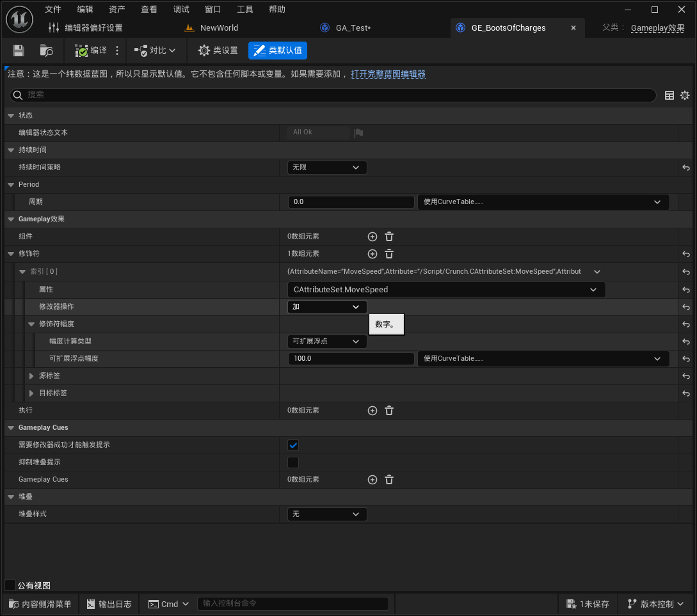Screen dimensions: 697x616
Task: Switch to the NewWorld tab
Action: [x=212, y=28]
